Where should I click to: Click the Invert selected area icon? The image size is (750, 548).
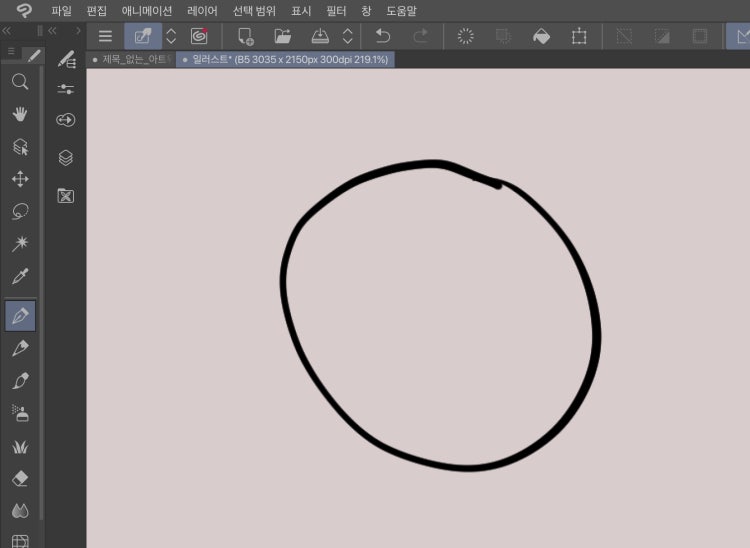pyautogui.click(x=662, y=36)
